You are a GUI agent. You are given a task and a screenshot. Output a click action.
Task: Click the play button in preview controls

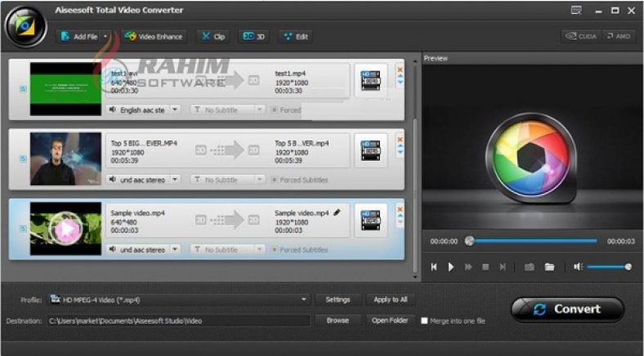[451, 267]
